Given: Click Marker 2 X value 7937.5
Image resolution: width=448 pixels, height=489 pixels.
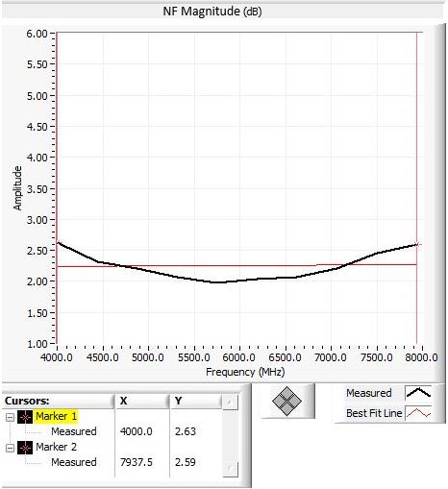Looking at the screenshot, I should point(137,462).
